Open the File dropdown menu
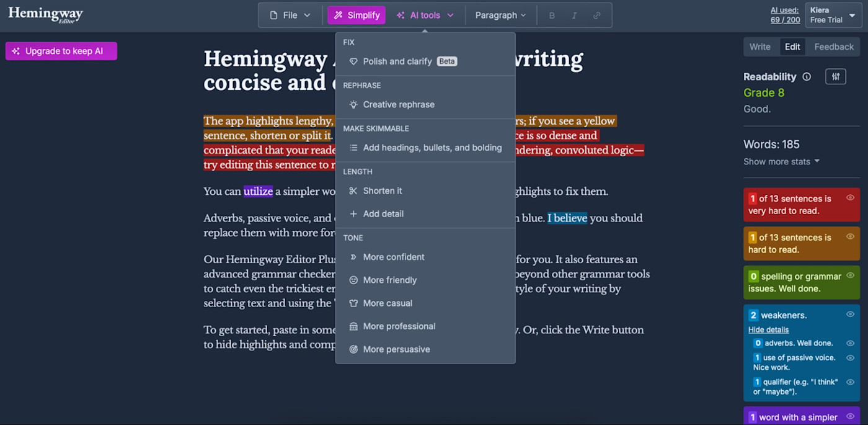868x425 pixels. point(290,15)
